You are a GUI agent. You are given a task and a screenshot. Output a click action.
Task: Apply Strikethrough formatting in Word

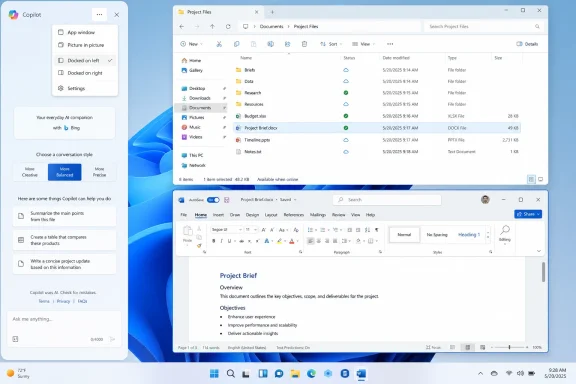tap(241, 241)
